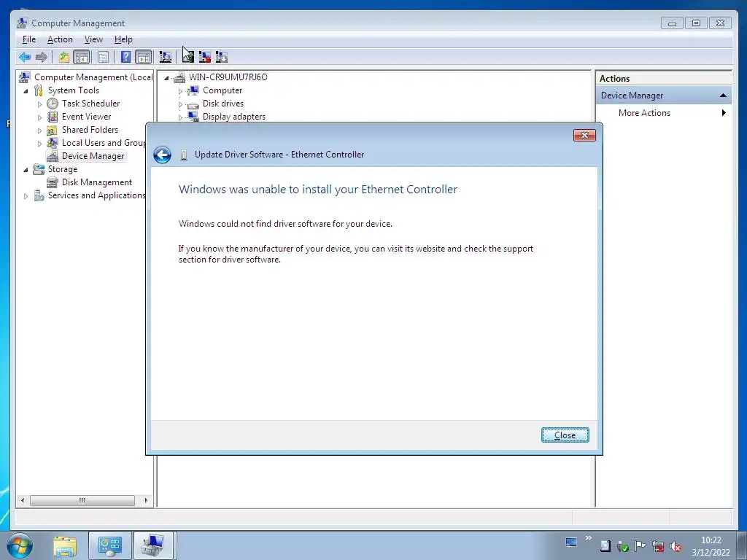This screenshot has width=747, height=560.
Task: Select Services and Applications in the tree
Action: [x=97, y=195]
